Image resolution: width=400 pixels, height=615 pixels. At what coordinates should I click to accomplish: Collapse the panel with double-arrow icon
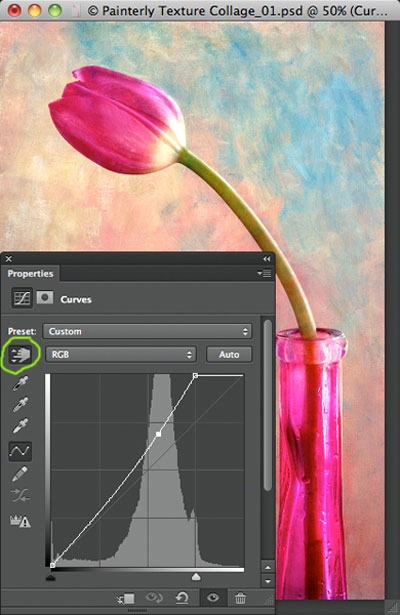tap(267, 259)
